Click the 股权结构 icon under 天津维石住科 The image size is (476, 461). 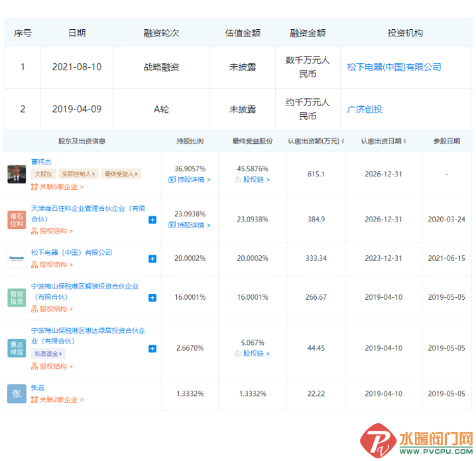click(34, 231)
